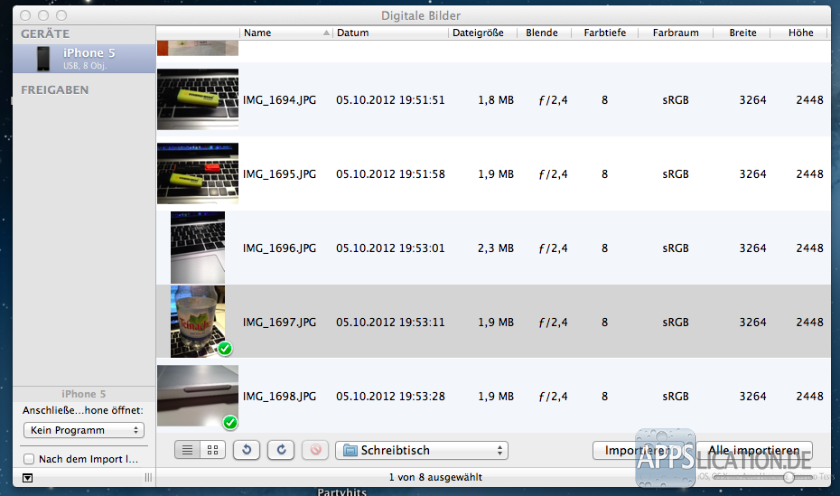Switch to grid view icon

pos(213,450)
